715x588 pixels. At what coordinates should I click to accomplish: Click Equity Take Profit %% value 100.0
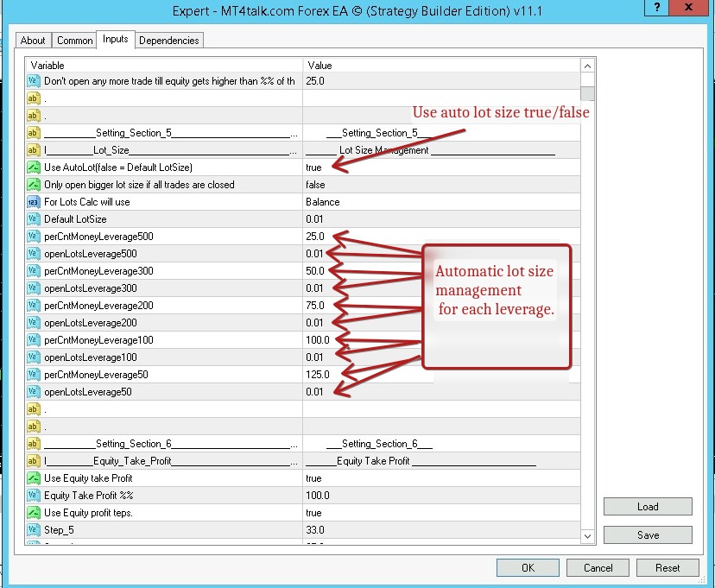click(x=318, y=496)
